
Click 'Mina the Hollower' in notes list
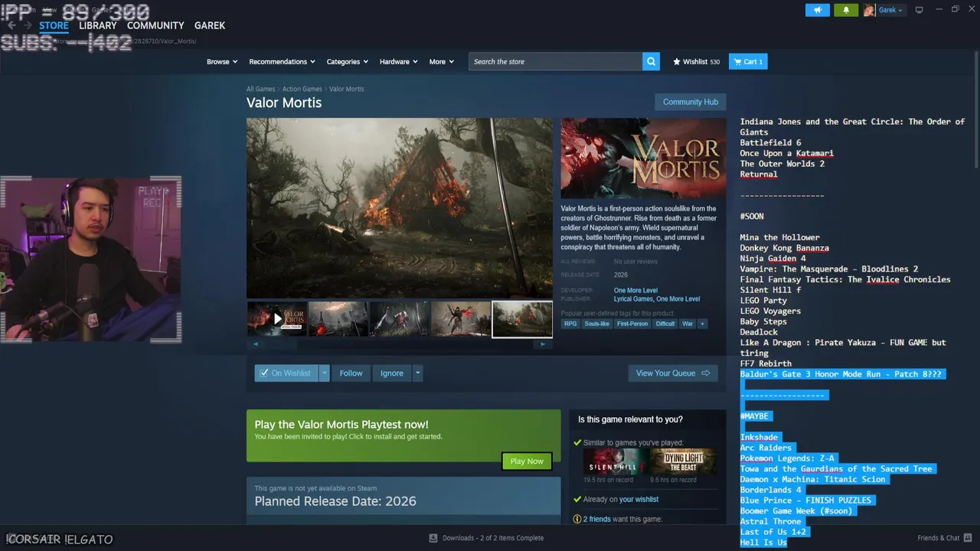pos(779,237)
